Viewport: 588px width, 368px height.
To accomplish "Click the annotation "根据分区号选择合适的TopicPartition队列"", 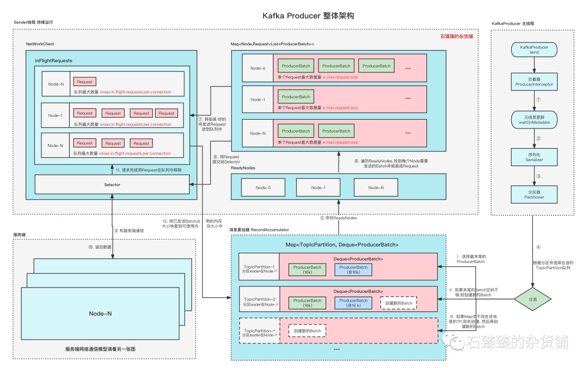I will (553, 265).
